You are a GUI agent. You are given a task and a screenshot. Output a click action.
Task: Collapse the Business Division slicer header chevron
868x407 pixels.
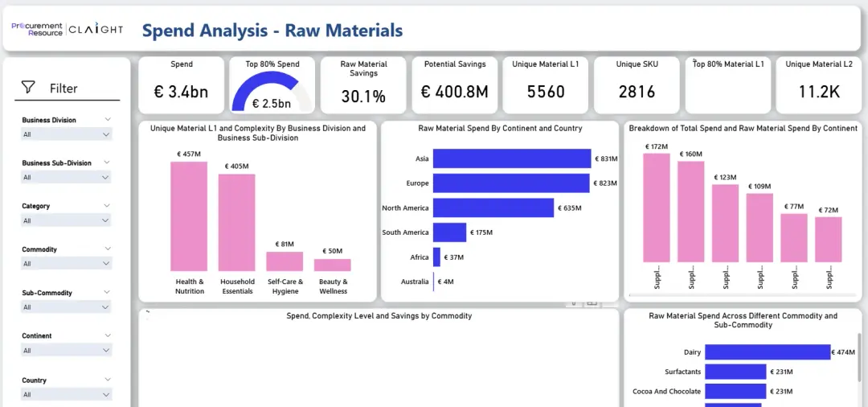(x=108, y=119)
